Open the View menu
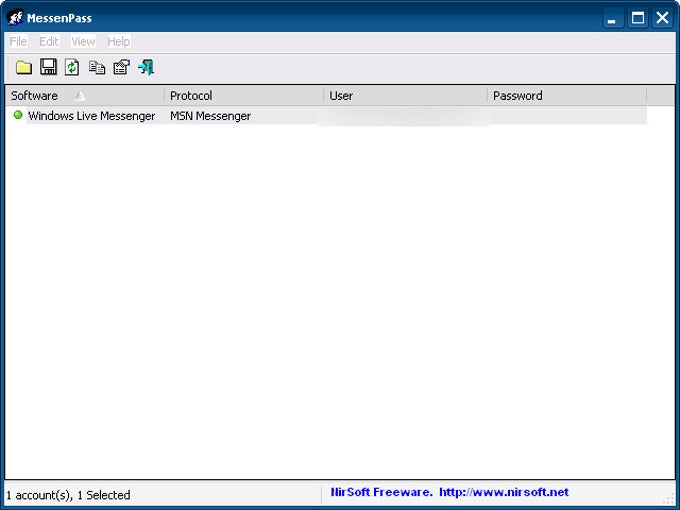This screenshot has width=680, height=510. tap(83, 42)
